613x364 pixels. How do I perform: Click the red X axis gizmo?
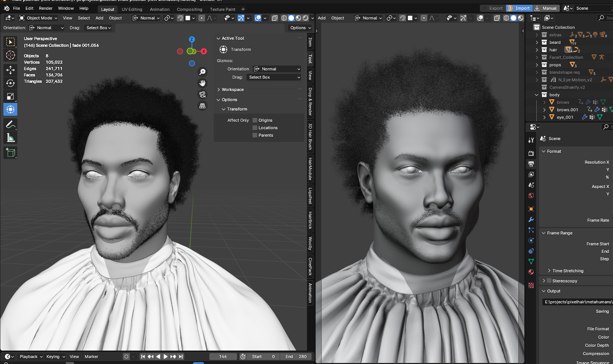coord(204,51)
